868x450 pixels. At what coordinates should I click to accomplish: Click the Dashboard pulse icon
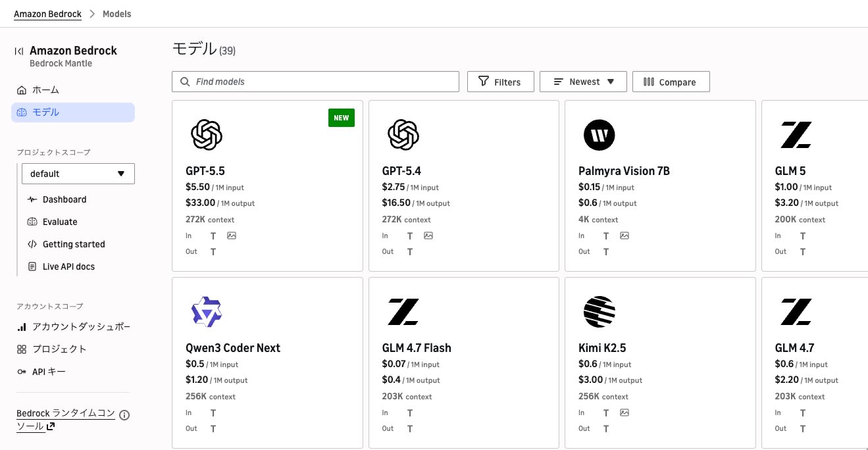tap(32, 199)
